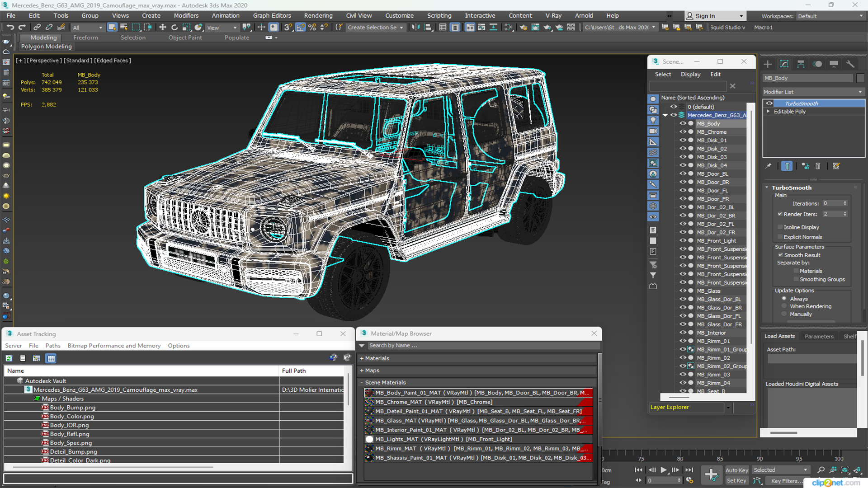Image resolution: width=868 pixels, height=488 pixels.
Task: Click the Polygon Modeling panel button
Action: [x=47, y=46]
